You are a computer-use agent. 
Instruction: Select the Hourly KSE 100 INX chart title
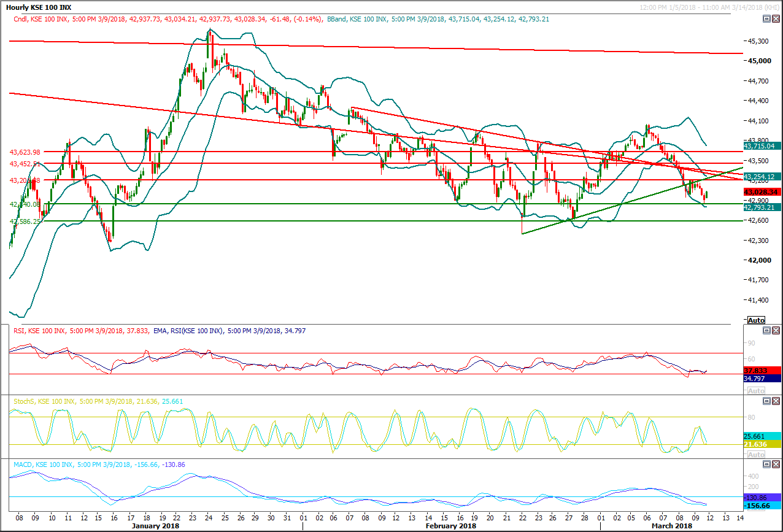pos(37,8)
